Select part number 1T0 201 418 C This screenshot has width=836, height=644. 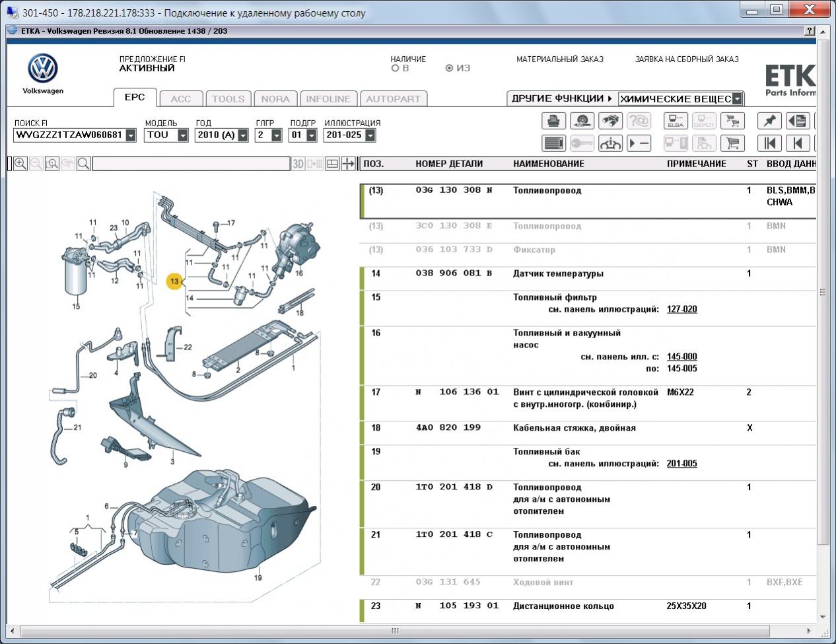pos(454,535)
